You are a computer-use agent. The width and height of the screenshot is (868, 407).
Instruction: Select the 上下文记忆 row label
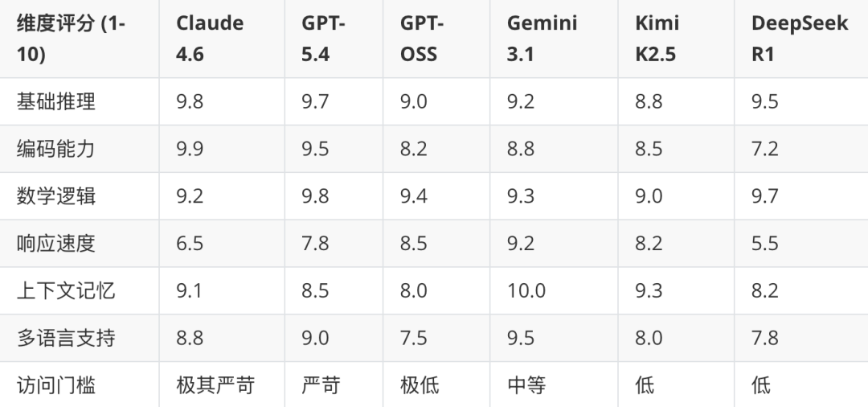[x=66, y=290]
